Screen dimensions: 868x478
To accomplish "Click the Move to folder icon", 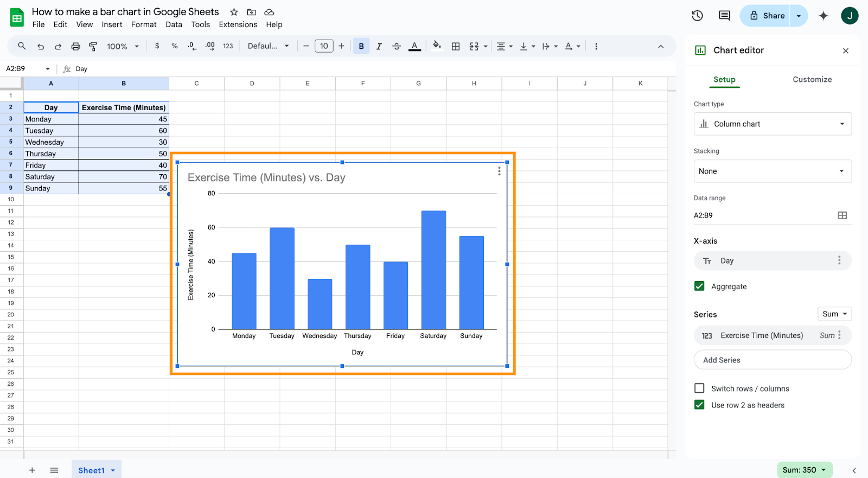I will [252, 12].
